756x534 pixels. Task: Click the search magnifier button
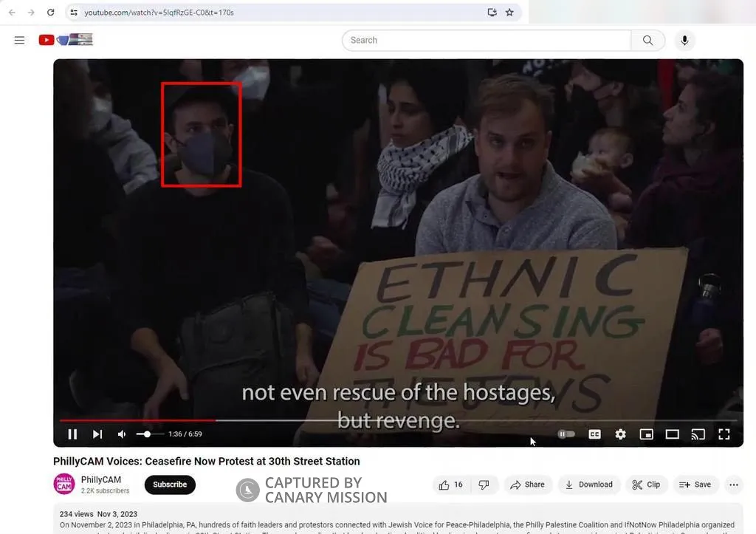(x=647, y=41)
